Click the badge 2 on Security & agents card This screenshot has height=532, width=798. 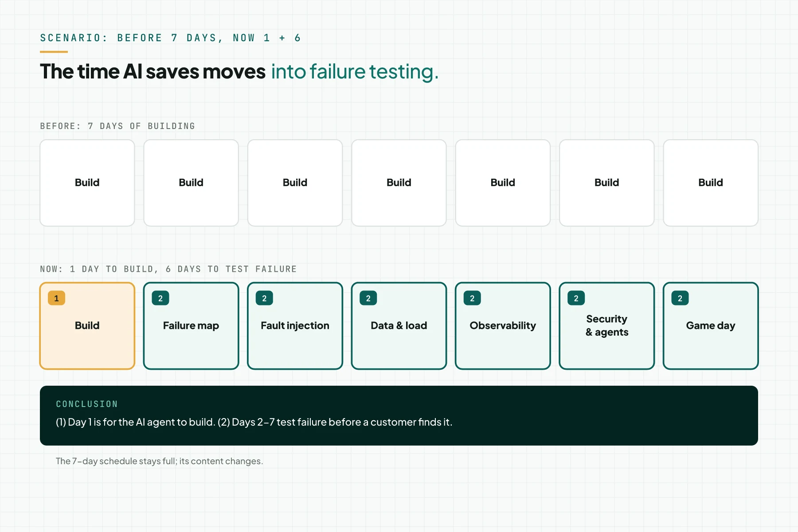[576, 298]
